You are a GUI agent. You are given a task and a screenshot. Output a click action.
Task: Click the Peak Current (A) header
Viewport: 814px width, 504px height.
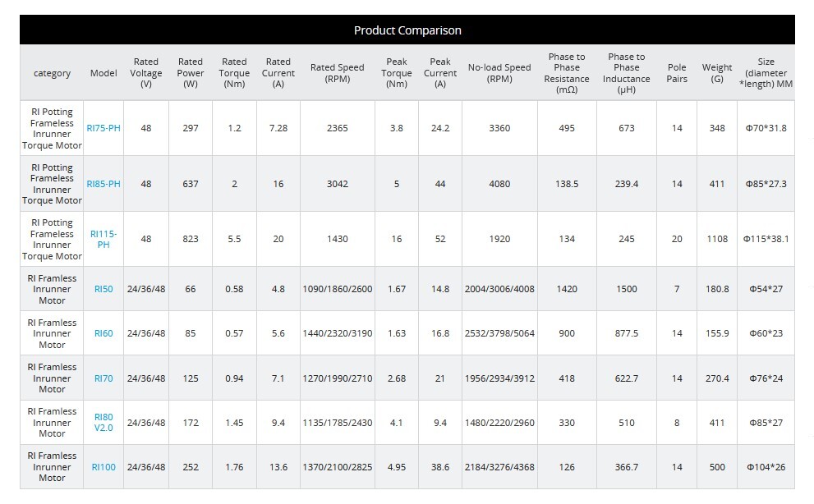pyautogui.click(x=440, y=73)
